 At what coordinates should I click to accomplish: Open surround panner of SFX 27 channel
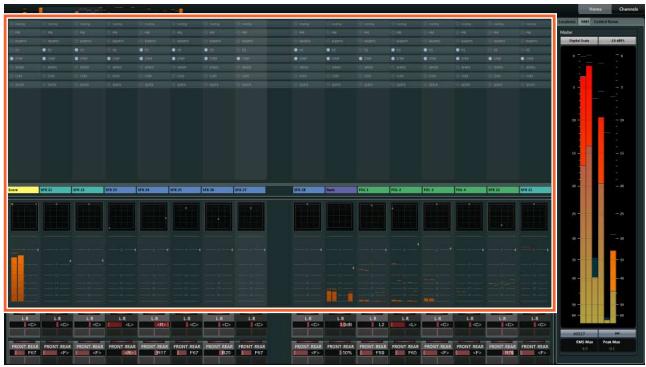pyautogui.click(x=251, y=217)
